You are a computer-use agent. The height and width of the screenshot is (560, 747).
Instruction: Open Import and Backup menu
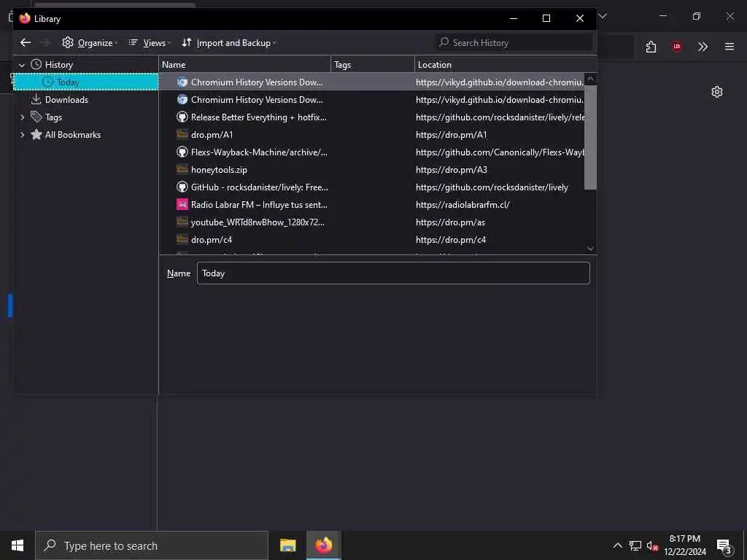pyautogui.click(x=228, y=42)
